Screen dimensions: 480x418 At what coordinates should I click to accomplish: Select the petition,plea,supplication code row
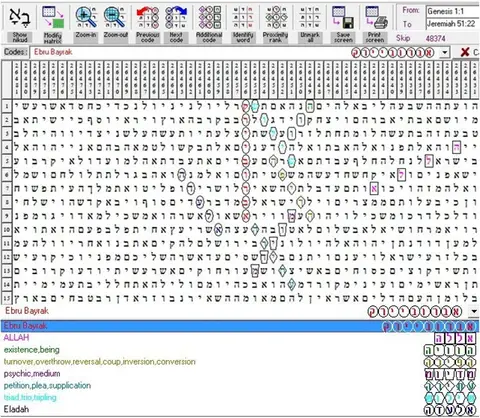(x=240, y=386)
